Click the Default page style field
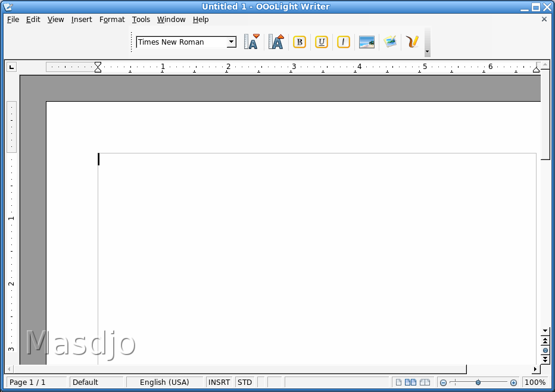The image size is (555, 392). coord(96,382)
